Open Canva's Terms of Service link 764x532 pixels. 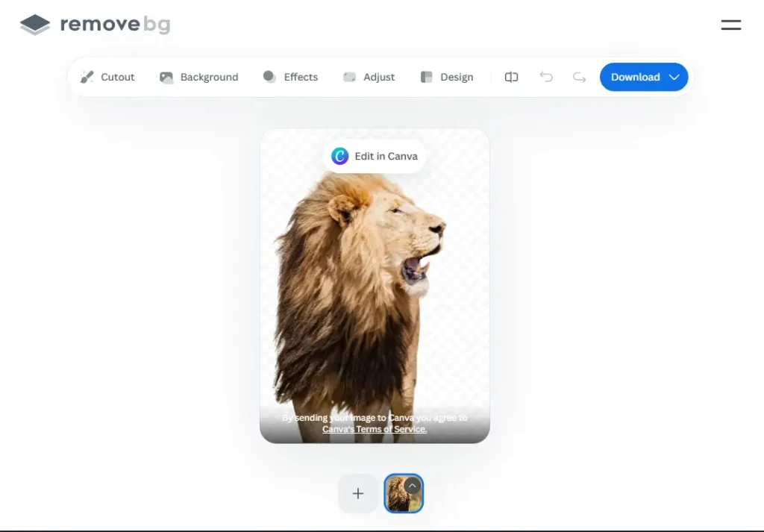[x=375, y=429]
